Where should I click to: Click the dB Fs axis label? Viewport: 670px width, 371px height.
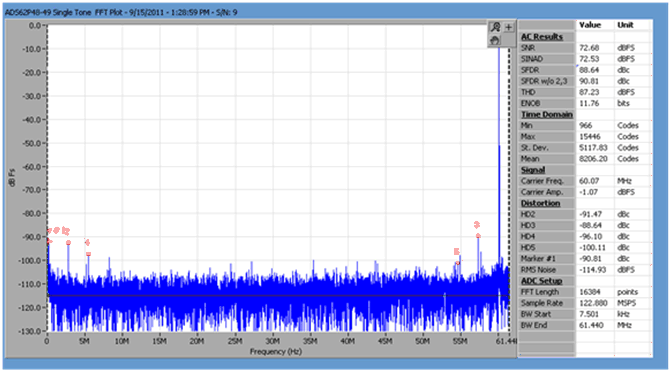pyautogui.click(x=12, y=177)
